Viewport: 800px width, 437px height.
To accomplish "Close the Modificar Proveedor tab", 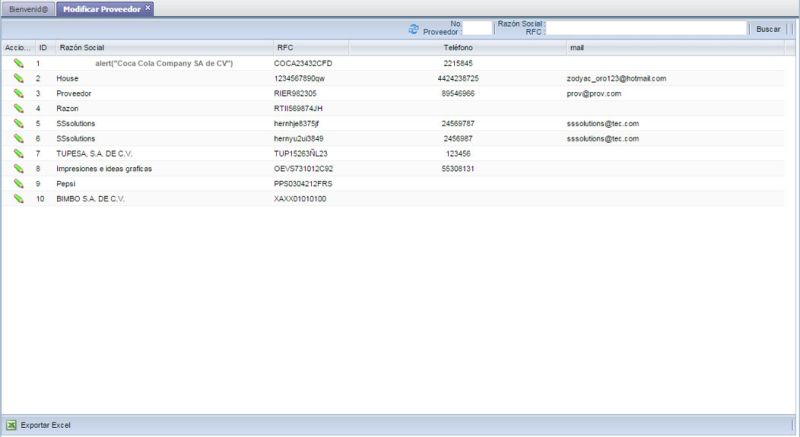I will 148,7.
